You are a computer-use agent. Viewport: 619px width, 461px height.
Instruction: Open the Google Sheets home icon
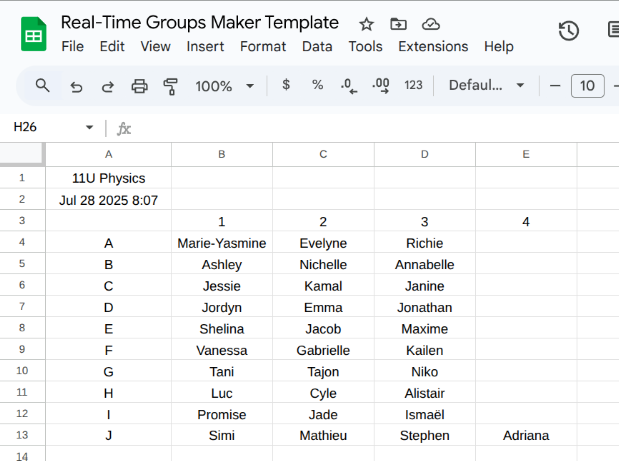[x=33, y=34]
